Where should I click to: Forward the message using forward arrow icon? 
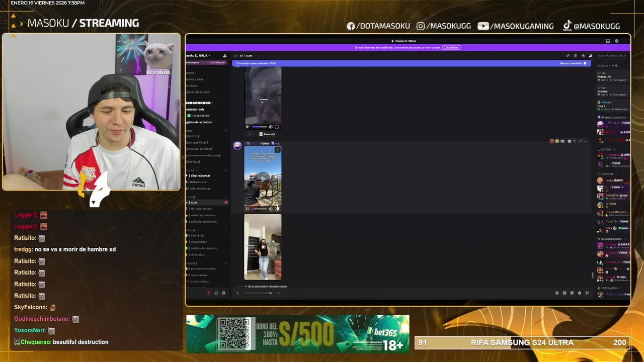580,141
